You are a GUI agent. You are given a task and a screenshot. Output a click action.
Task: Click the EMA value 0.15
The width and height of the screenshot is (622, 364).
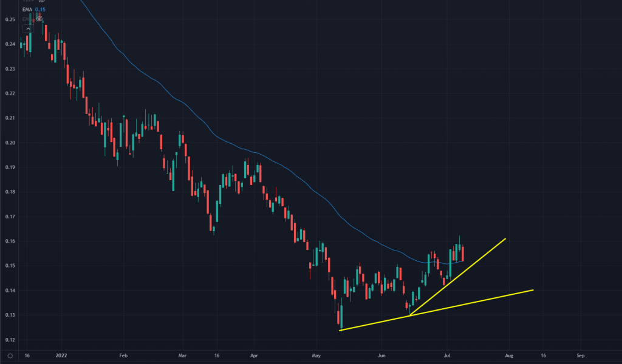40,10
